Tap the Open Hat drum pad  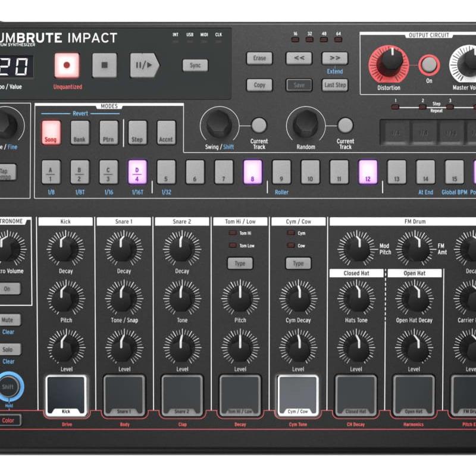point(414,396)
